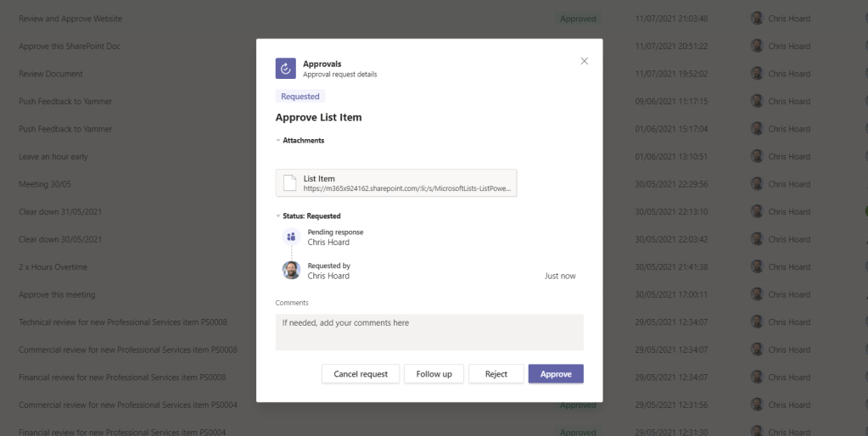Click the Approved badge in first row
The image size is (868, 436).
(578, 19)
